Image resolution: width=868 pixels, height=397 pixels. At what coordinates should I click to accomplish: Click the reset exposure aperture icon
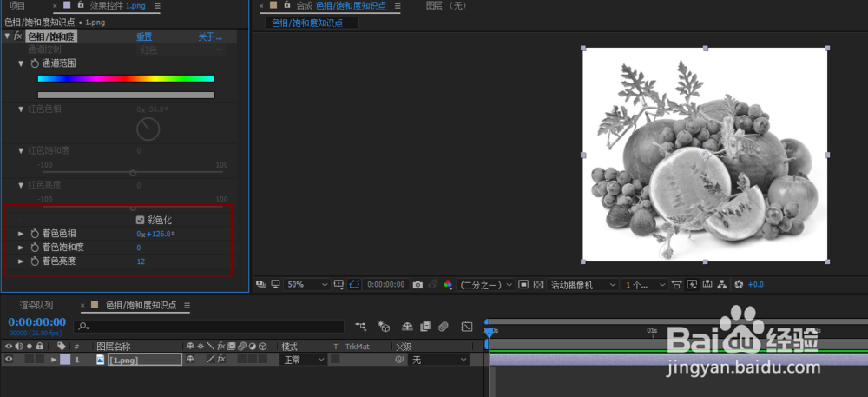(x=738, y=285)
